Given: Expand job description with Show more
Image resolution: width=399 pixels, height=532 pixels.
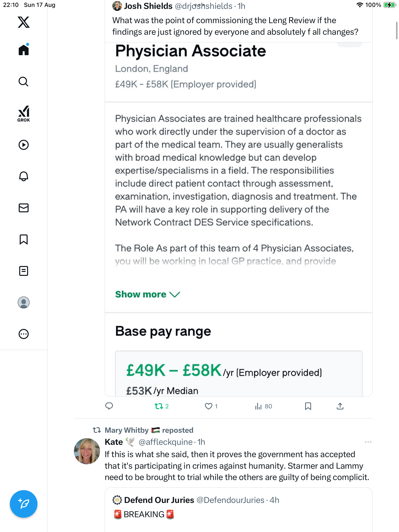Looking at the screenshot, I should coord(147,294).
